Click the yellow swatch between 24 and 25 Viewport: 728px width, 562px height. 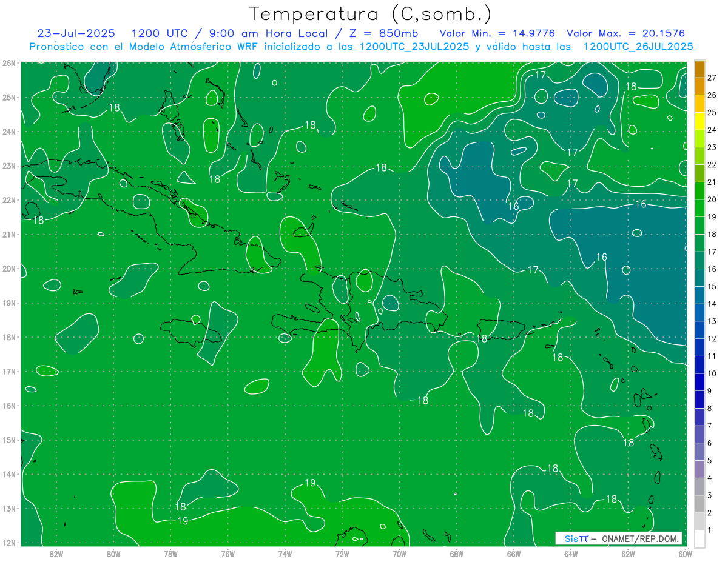(x=699, y=121)
